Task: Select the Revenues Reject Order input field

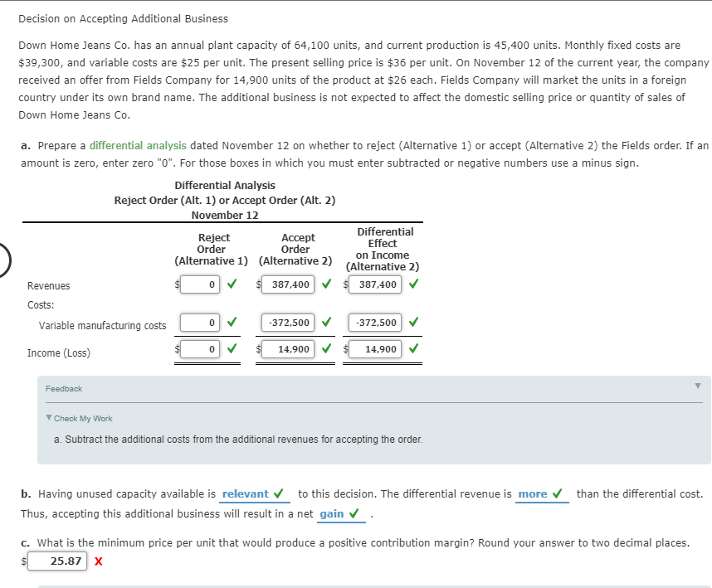Action: (x=198, y=284)
